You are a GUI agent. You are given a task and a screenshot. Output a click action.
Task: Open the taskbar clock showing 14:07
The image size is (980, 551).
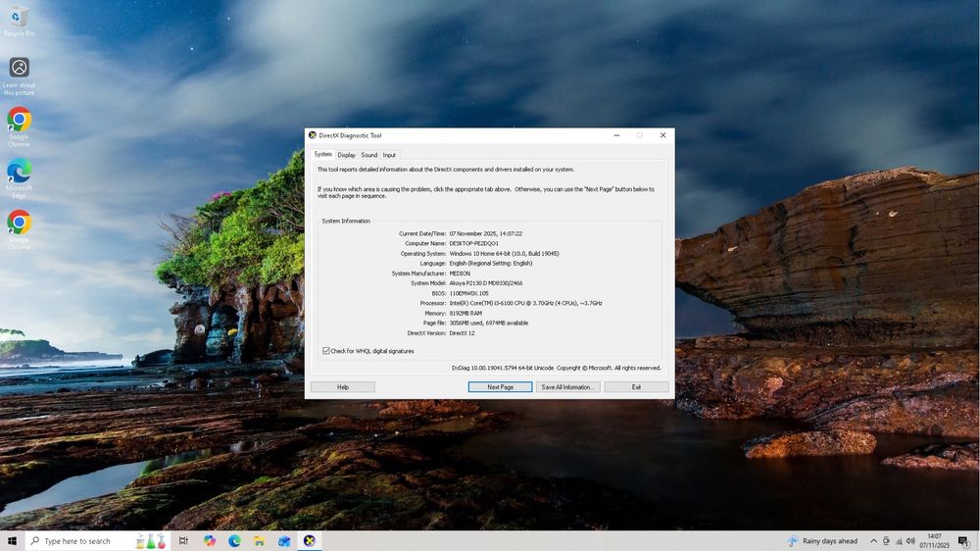pos(934,541)
